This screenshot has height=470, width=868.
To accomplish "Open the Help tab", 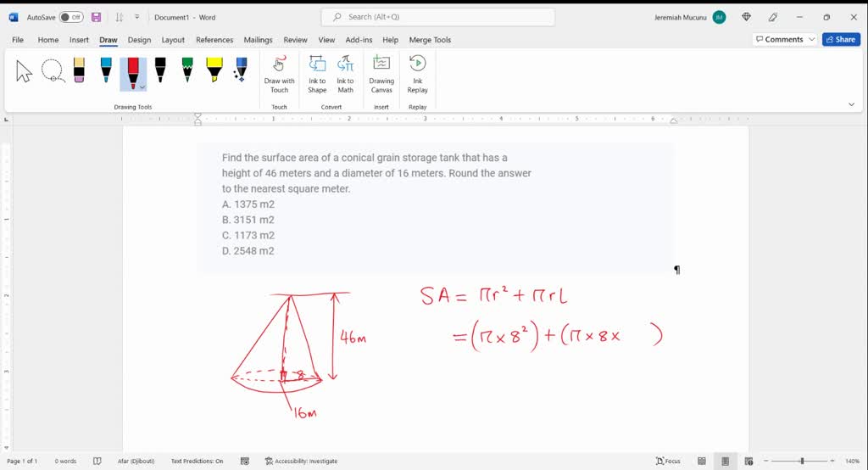I will (390, 40).
